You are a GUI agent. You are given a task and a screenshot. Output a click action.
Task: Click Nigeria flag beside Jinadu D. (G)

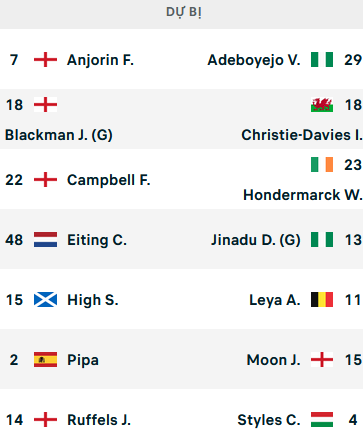322,240
